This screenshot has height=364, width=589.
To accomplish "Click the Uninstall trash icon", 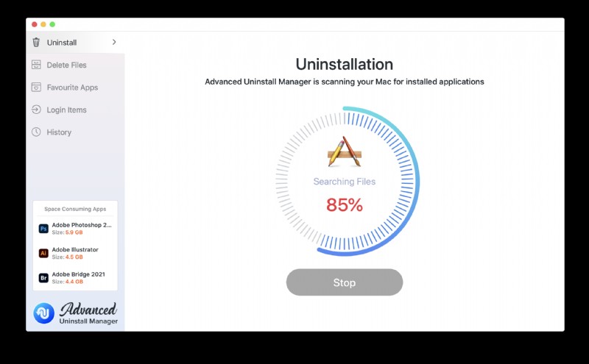I will point(36,43).
